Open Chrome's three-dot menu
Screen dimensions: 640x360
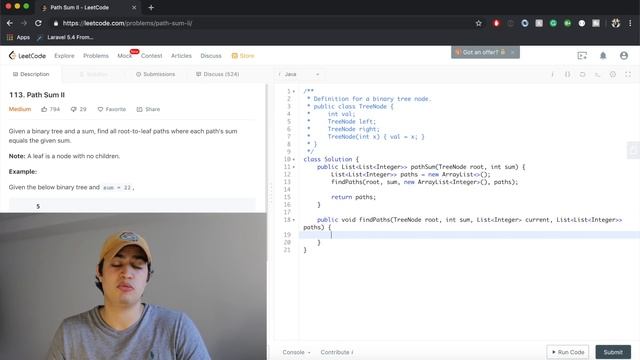[630, 23]
